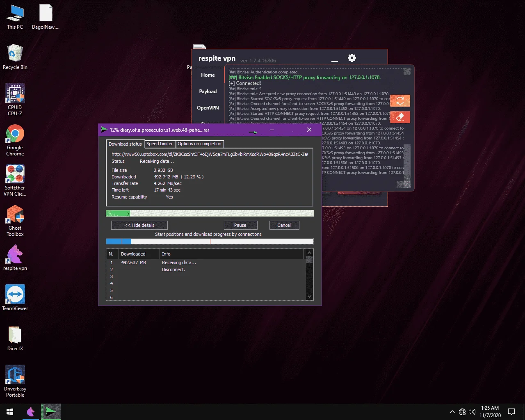This screenshot has width=525, height=420.
Task: Open SoftEther VPN Client shortcut
Action: 15,180
